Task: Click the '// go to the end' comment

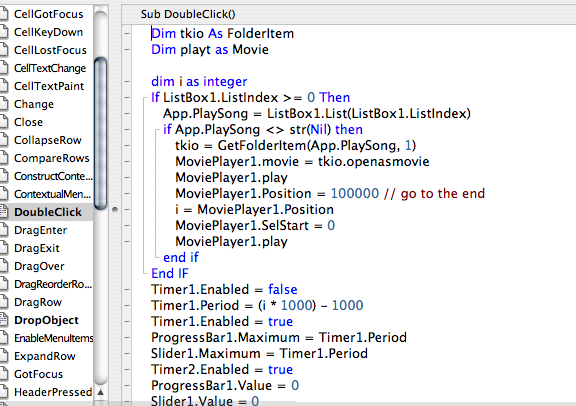Action: pyautogui.click(x=435, y=193)
